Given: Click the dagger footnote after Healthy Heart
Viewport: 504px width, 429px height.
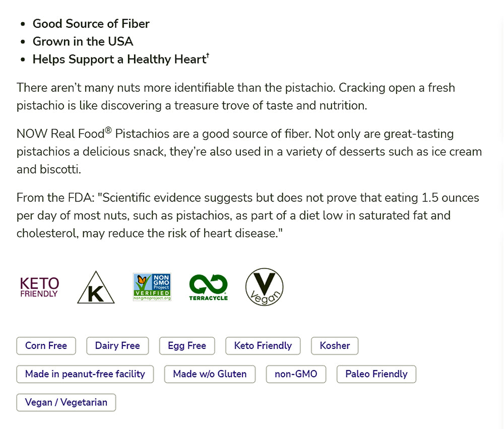Looking at the screenshot, I should (x=208, y=56).
